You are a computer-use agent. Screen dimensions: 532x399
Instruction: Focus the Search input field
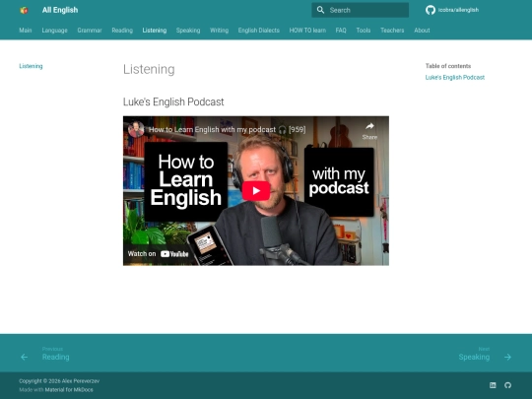click(360, 10)
